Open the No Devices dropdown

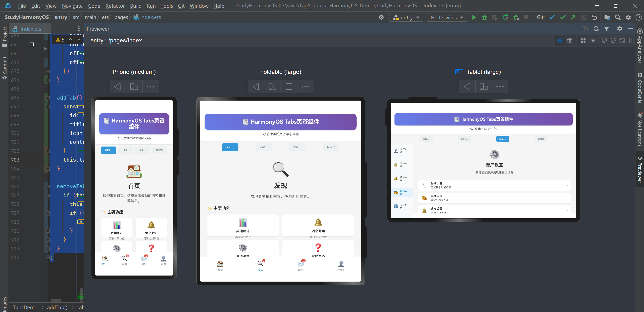click(446, 17)
